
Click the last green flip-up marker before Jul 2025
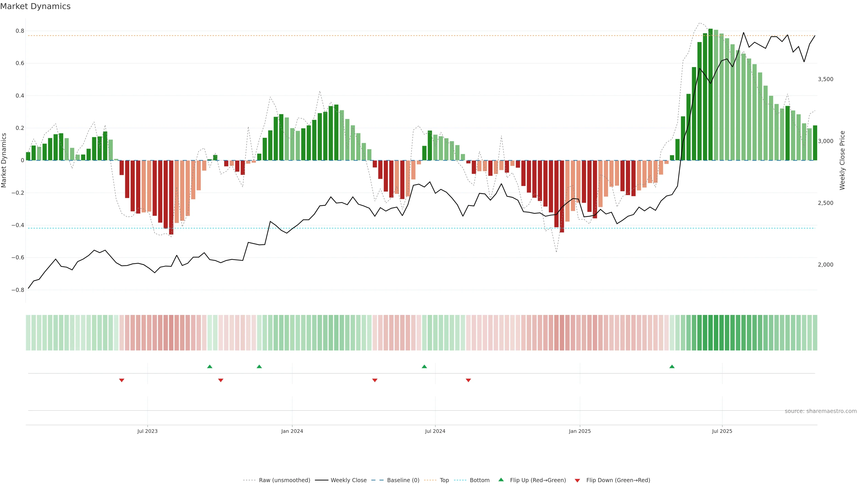(672, 366)
